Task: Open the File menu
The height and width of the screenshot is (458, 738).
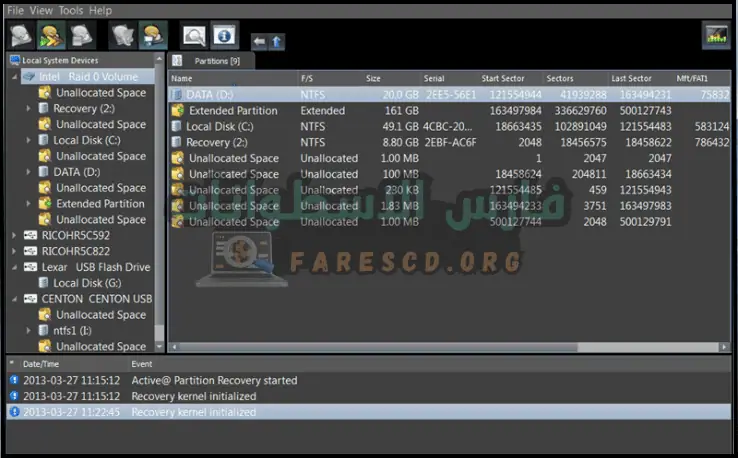Action: 15,10
